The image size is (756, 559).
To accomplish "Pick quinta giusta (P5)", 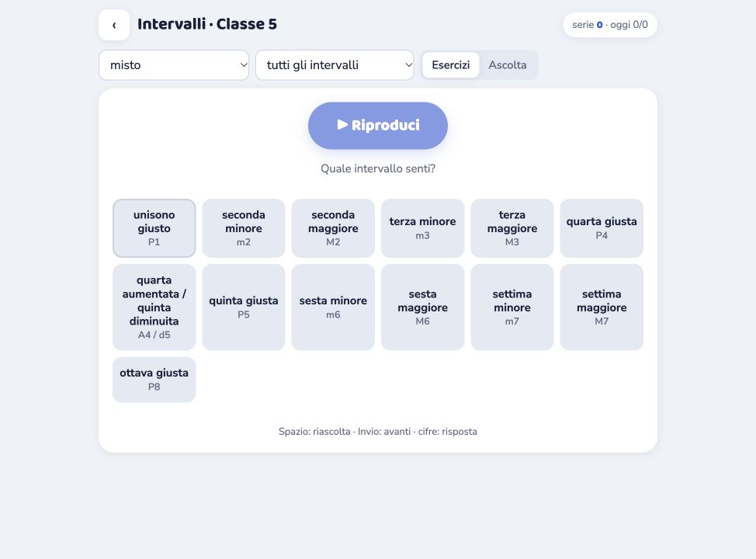I will click(x=244, y=307).
